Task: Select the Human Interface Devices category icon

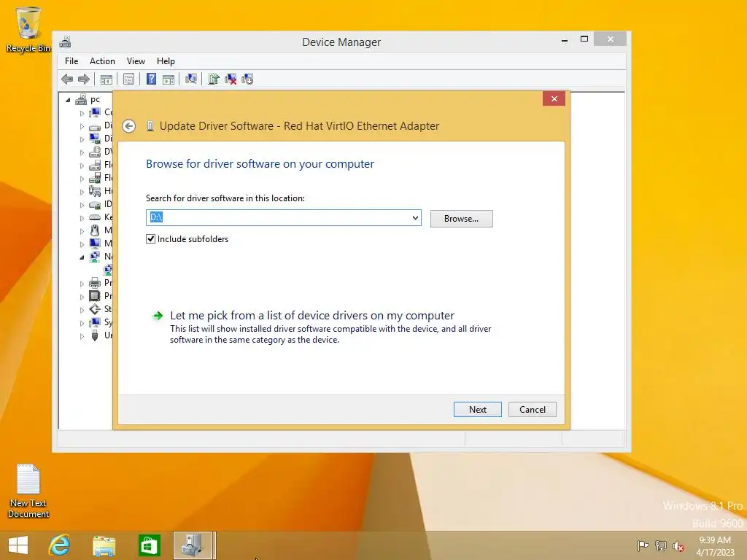Action: coord(95,191)
